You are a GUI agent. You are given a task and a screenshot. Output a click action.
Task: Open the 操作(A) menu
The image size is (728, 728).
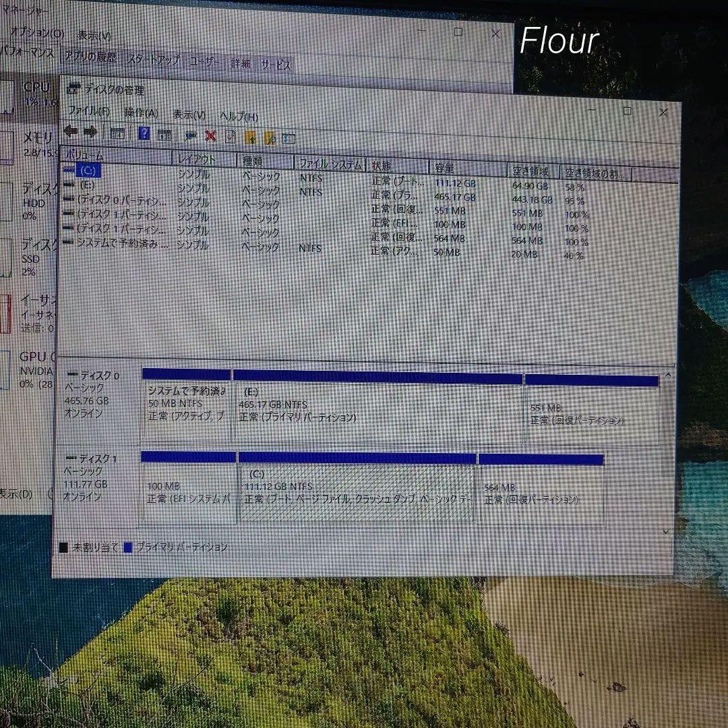tap(142, 113)
